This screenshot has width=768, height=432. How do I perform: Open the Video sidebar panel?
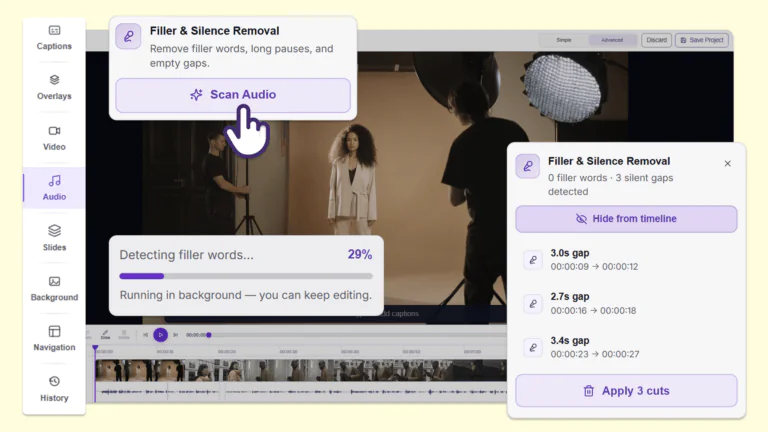(54, 138)
